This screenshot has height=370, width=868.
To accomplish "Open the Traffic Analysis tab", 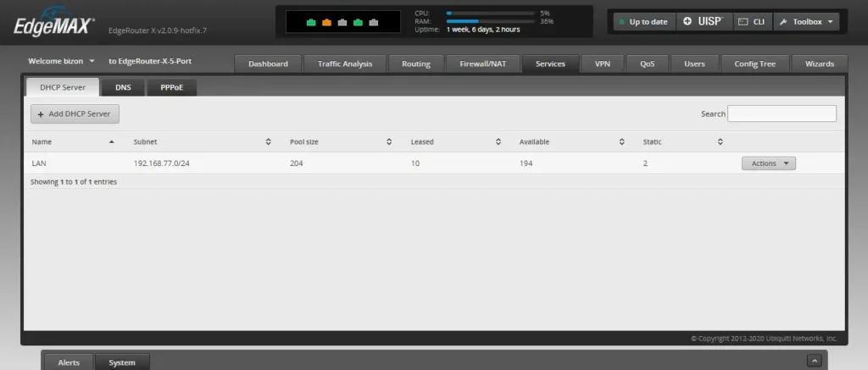I will (345, 64).
